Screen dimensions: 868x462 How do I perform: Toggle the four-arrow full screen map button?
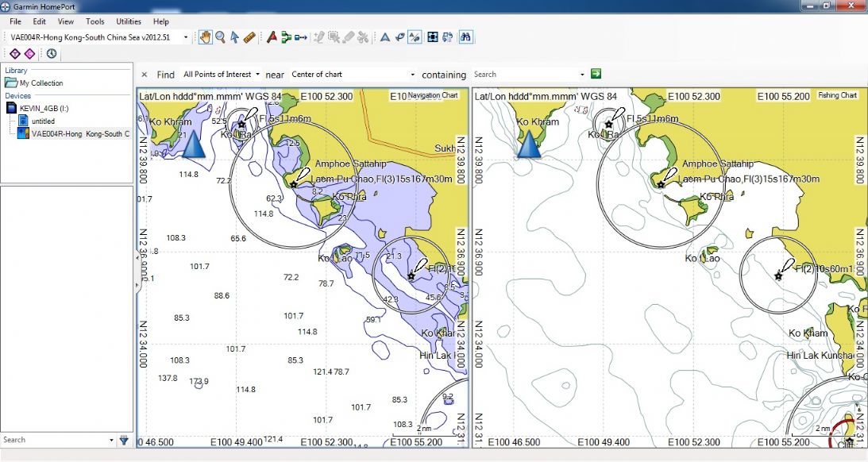tap(432, 37)
